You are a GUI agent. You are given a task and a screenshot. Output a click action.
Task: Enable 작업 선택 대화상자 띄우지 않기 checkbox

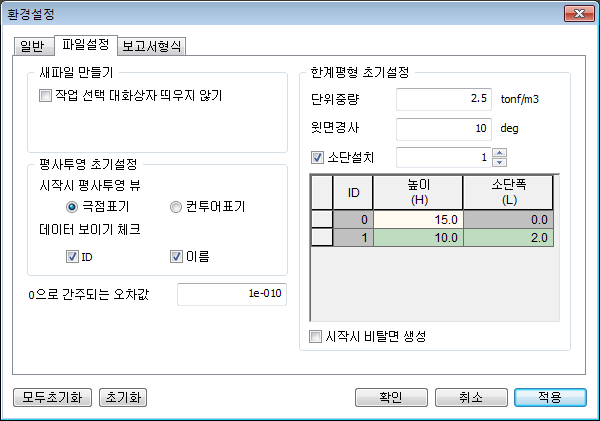(x=45, y=97)
